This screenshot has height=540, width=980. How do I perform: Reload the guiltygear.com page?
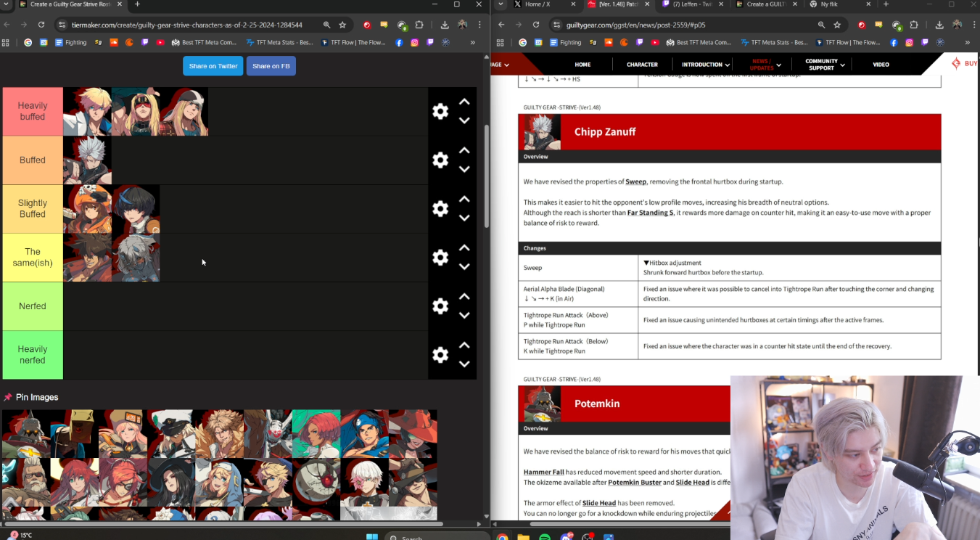[536, 25]
